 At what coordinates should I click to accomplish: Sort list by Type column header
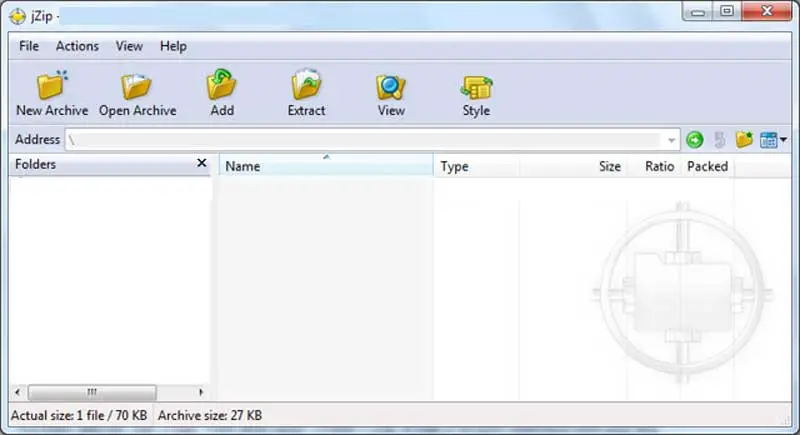coord(477,166)
